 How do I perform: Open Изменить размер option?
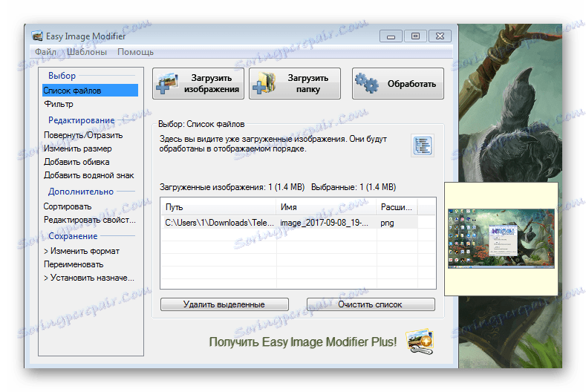(78, 148)
